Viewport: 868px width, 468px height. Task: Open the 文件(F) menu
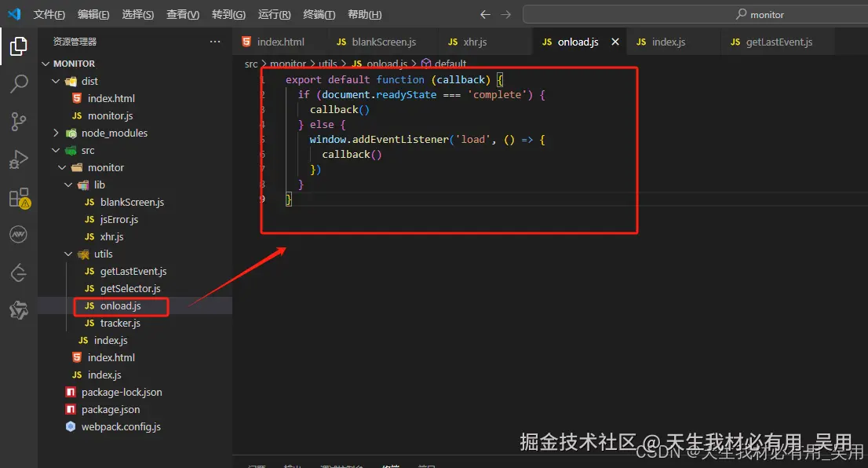(49, 14)
